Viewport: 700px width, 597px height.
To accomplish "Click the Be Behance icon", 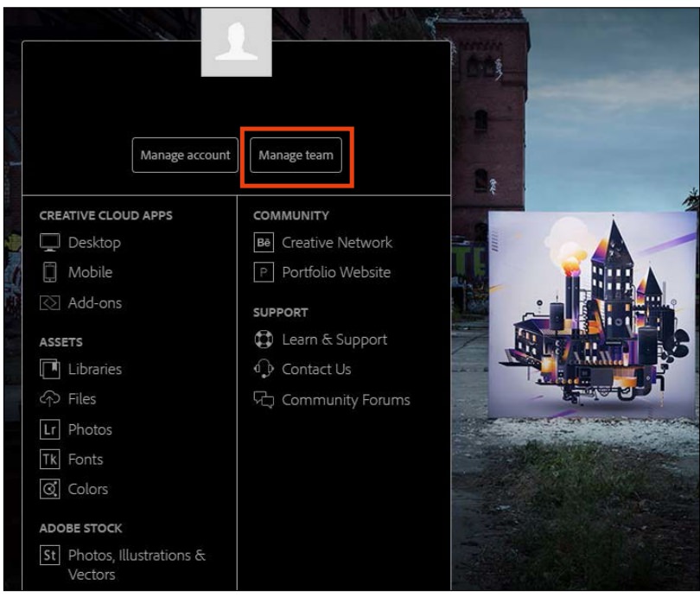I will pyautogui.click(x=264, y=242).
